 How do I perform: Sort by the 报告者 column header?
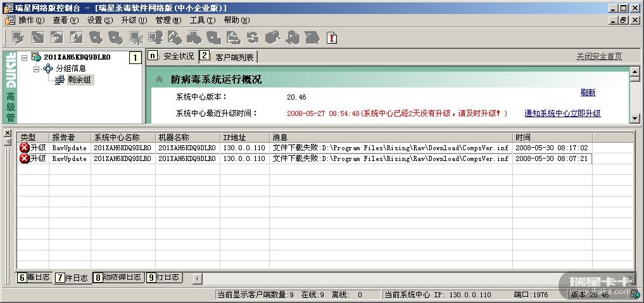70,138
